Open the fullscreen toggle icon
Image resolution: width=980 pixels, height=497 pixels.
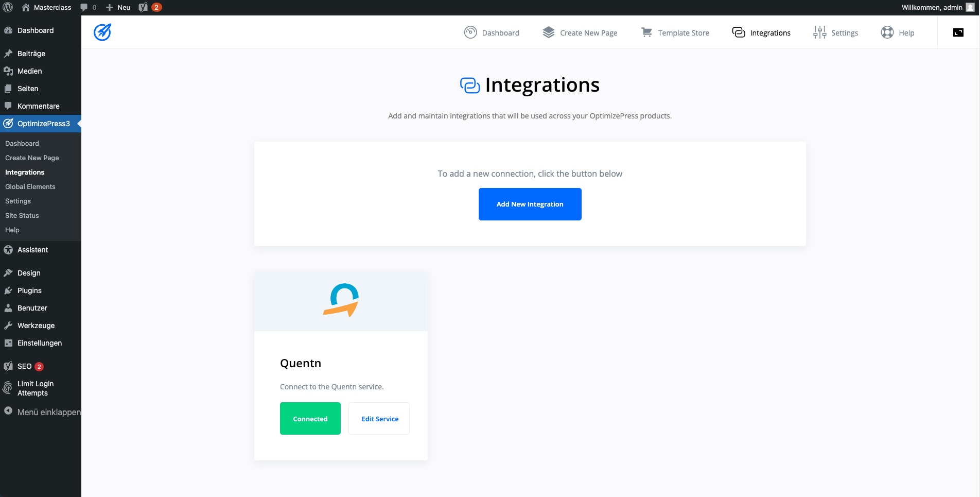click(958, 32)
